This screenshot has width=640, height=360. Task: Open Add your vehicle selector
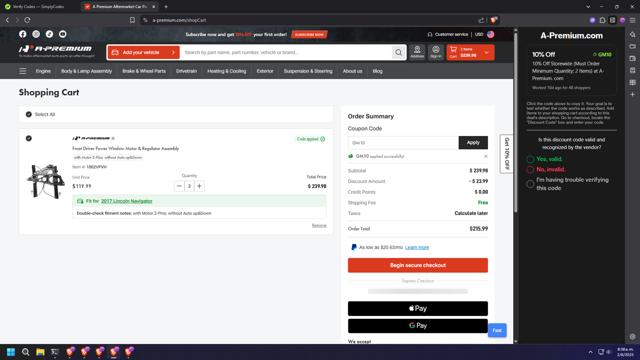(143, 52)
